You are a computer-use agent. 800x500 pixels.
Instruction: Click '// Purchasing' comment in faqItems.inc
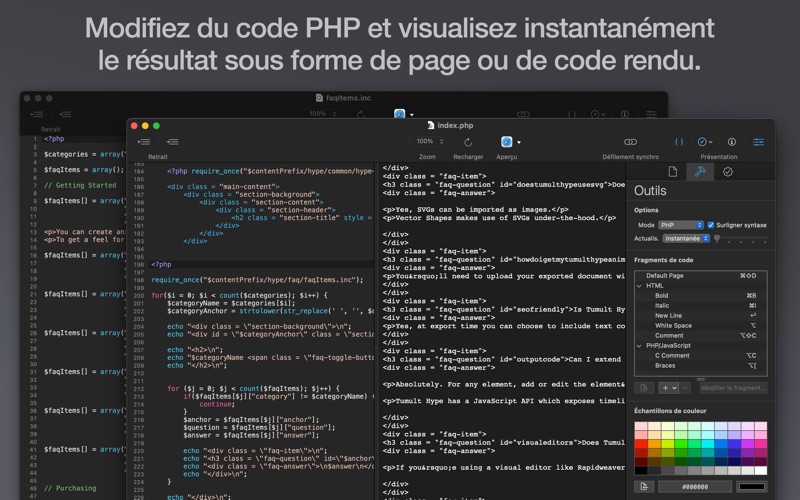70,488
